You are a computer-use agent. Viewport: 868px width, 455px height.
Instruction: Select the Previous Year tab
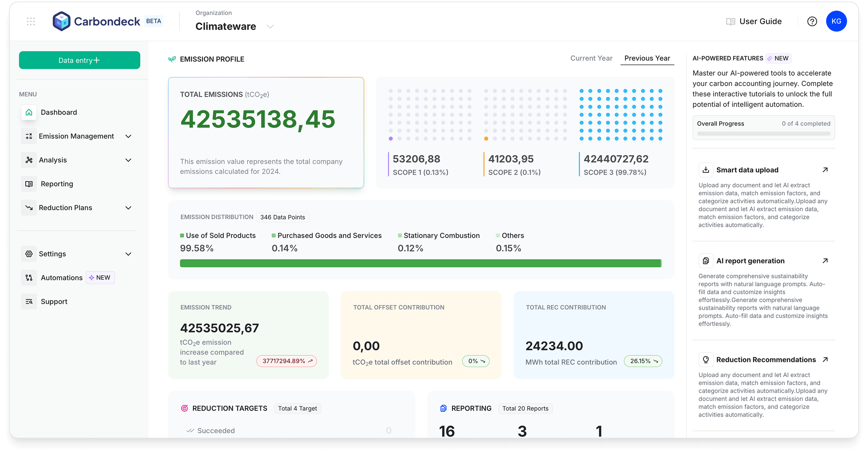[x=647, y=58]
